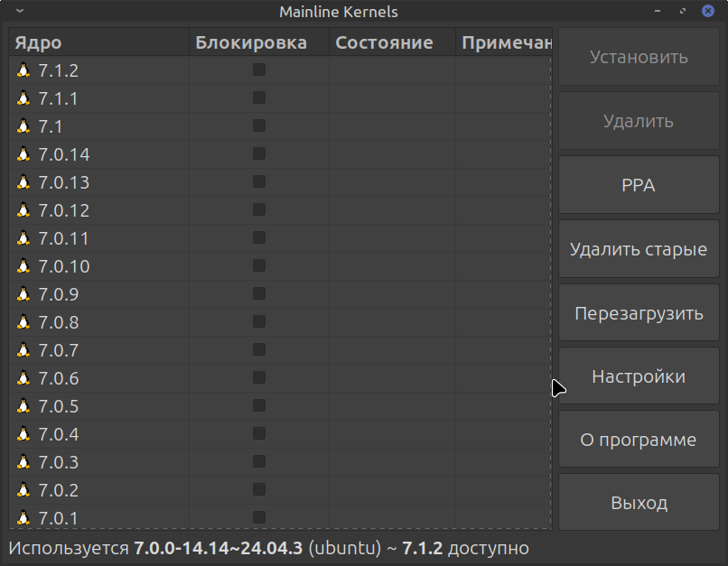This screenshot has width=728, height=566.
Task: Select the kernel version text 7.0.4
Action: point(59,434)
